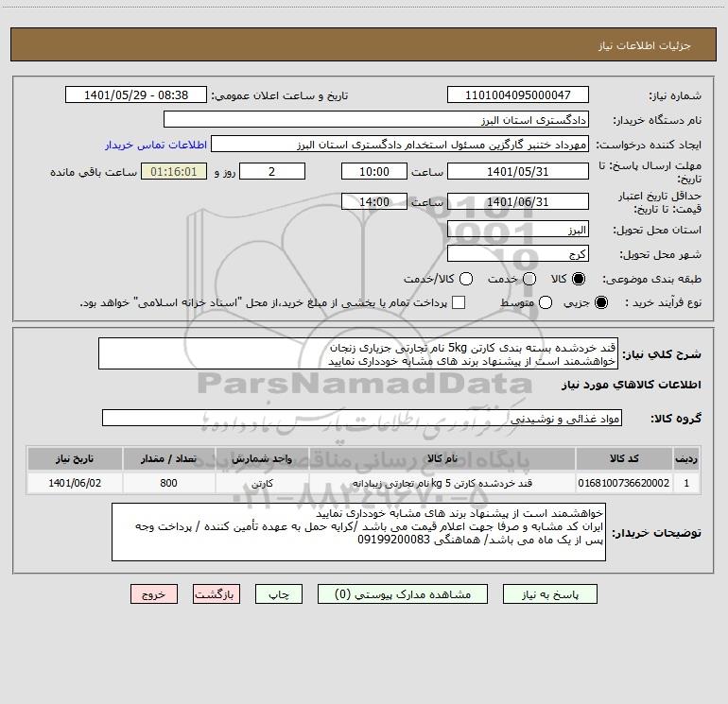728x704 pixels.
Task: Click response deadline date 1401/05/31 field
Action: (x=518, y=171)
